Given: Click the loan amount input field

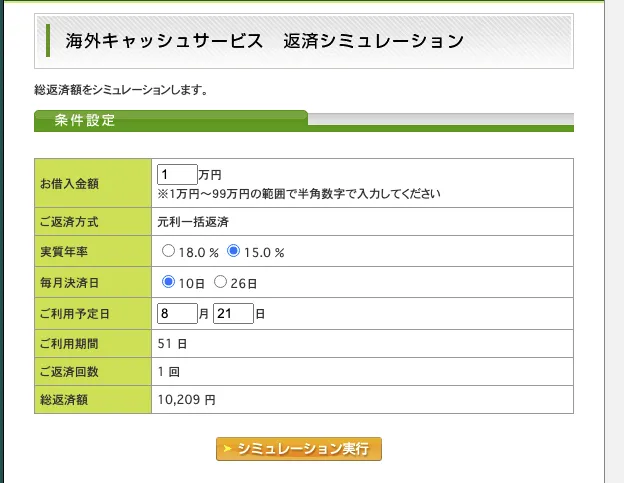Looking at the screenshot, I should click(177, 174).
